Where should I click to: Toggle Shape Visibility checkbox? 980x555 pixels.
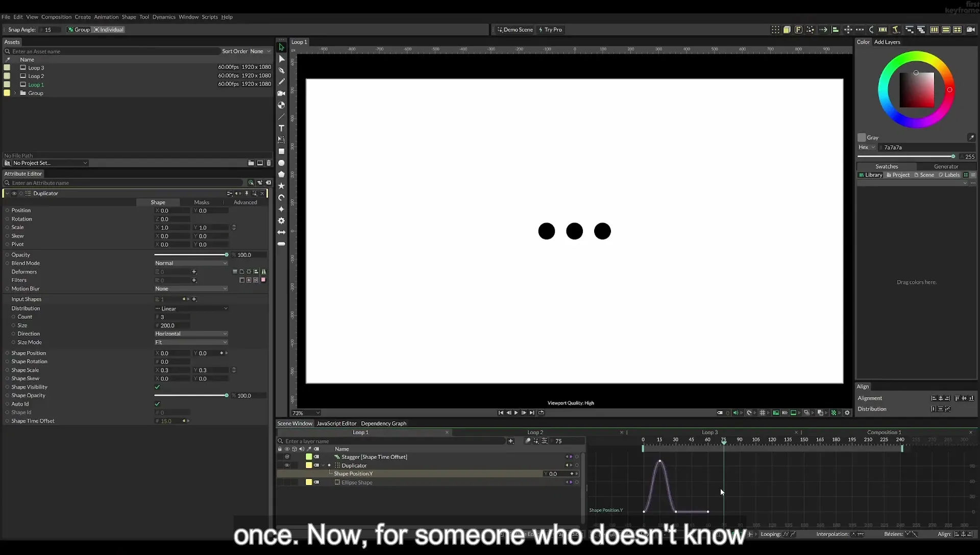157,387
